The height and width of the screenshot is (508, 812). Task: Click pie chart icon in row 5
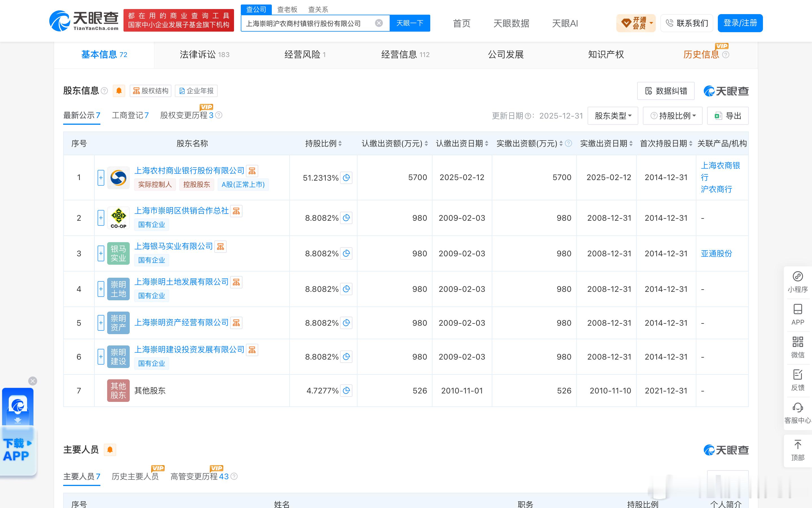[346, 323]
